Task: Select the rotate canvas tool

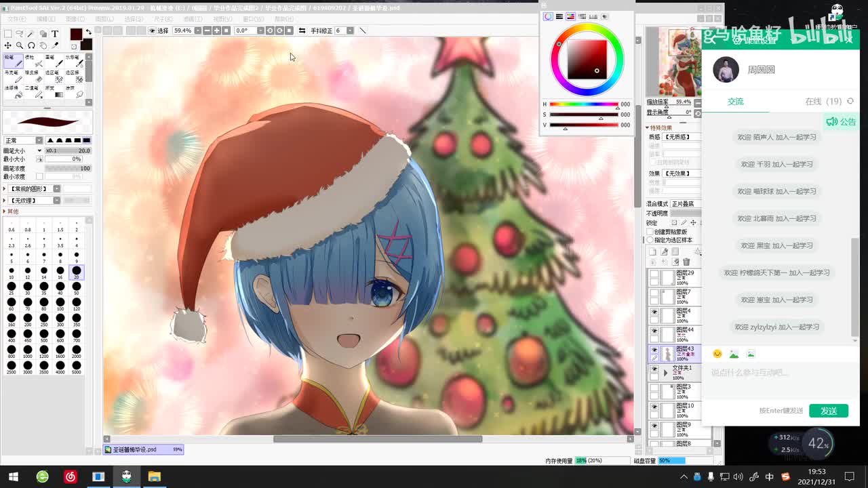Action: click(x=32, y=45)
